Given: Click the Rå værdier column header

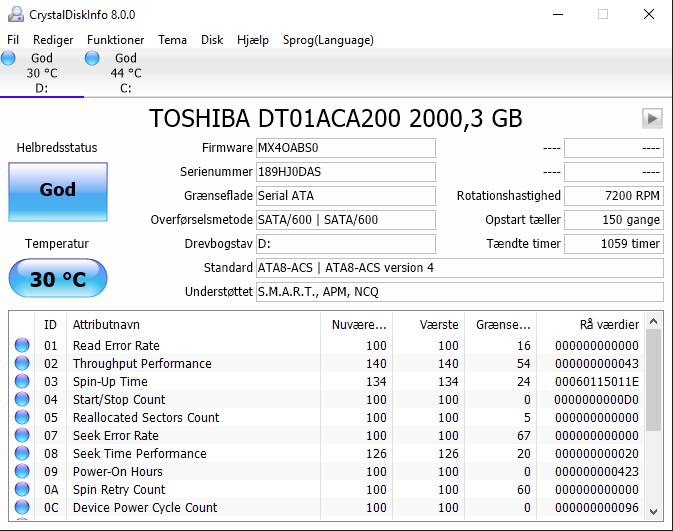Looking at the screenshot, I should point(590,325).
